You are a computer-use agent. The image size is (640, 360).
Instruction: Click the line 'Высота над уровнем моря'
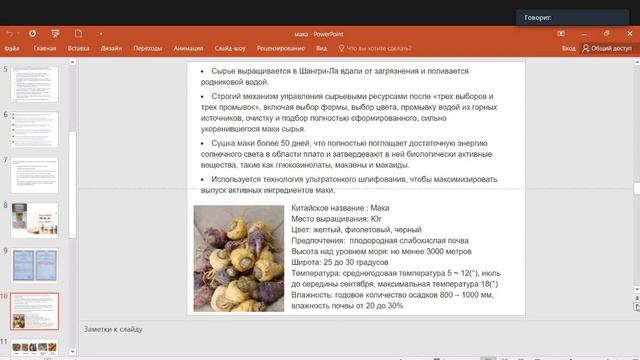[x=381, y=251]
